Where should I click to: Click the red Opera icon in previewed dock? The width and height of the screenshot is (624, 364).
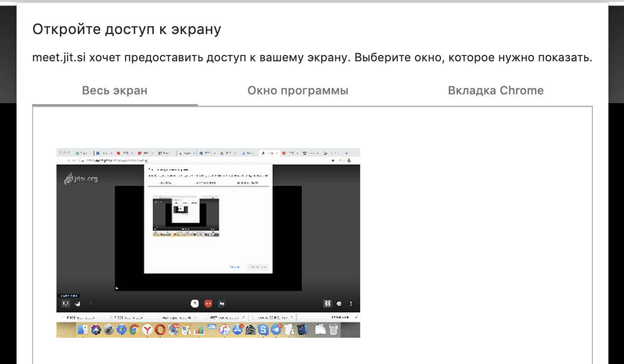click(x=160, y=330)
